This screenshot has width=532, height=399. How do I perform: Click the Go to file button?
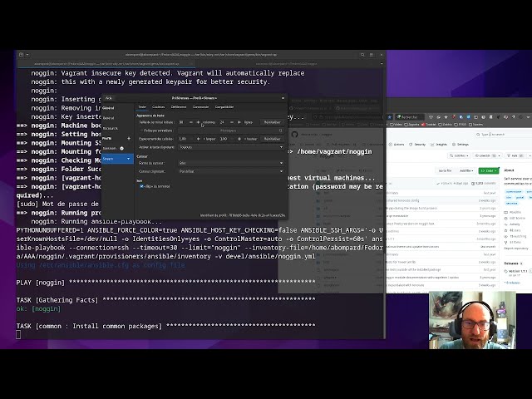coord(445,170)
